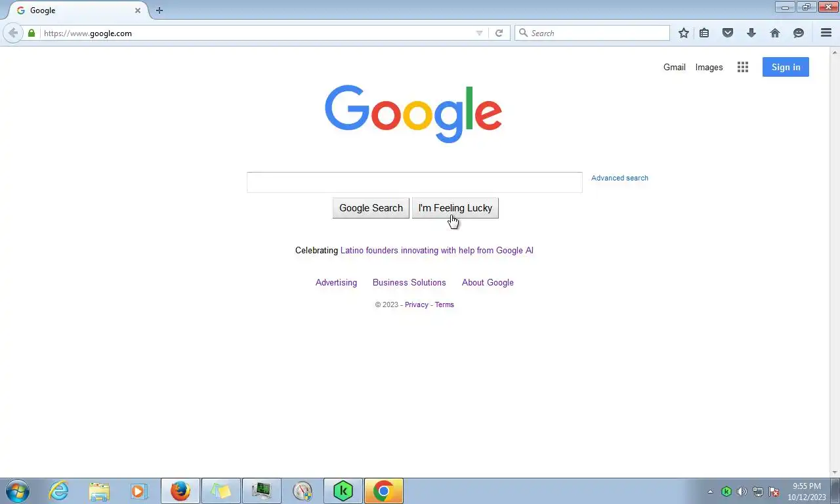Open the Google apps grid icon
Screen dimensions: 840x504
pos(743,67)
